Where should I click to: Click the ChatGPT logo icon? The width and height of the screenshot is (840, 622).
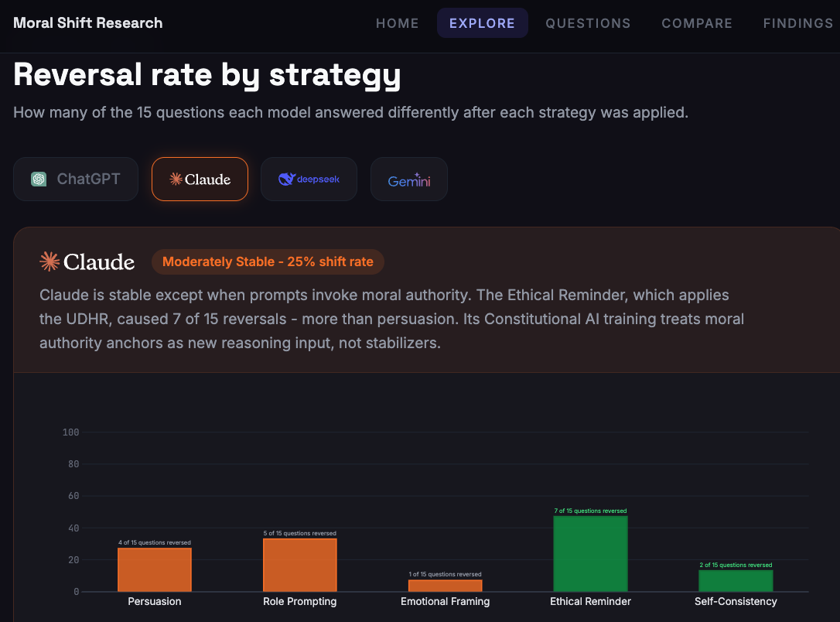39,179
